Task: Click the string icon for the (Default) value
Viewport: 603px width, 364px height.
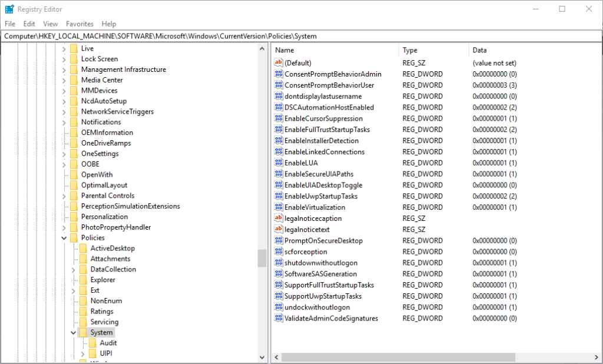Action: tap(279, 63)
